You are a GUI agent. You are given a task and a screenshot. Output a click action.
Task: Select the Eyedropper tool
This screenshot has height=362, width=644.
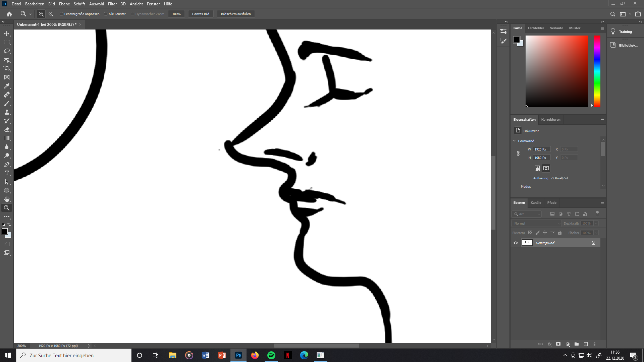7,86
